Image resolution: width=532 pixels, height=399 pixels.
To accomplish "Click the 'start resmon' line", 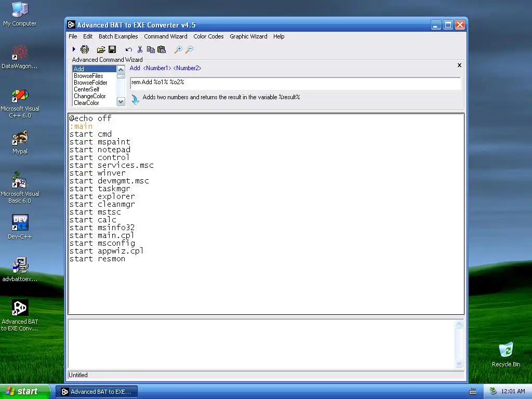I will (x=97, y=259).
